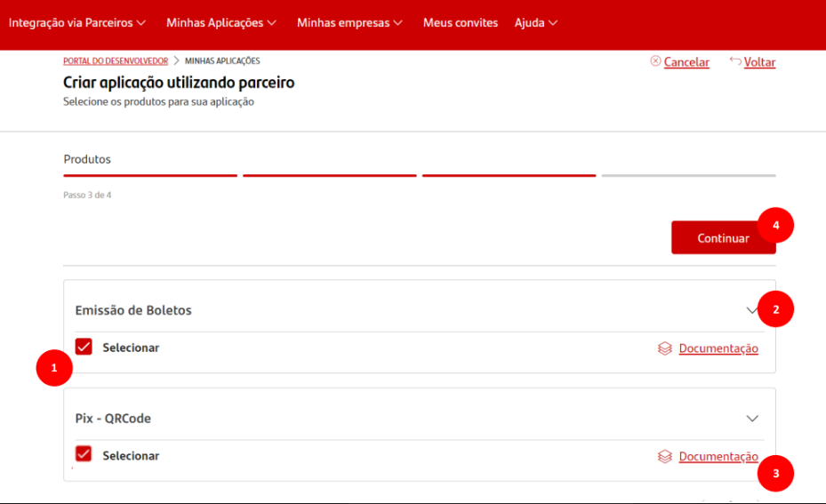Image resolution: width=826 pixels, height=504 pixels.
Task: Uncheck Selecionar under Emissão de Boletos
Action: 84,347
